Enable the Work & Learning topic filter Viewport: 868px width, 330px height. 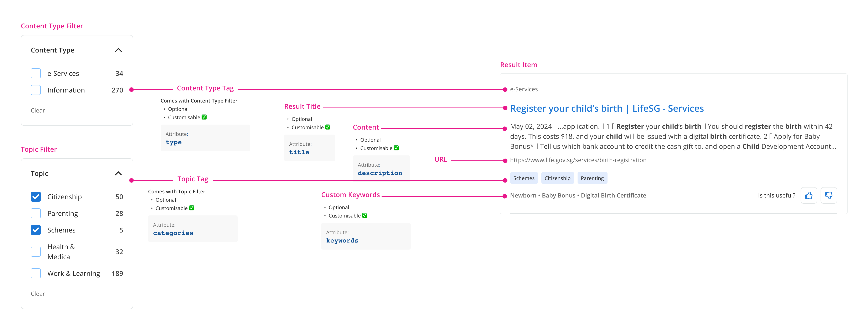click(x=35, y=273)
